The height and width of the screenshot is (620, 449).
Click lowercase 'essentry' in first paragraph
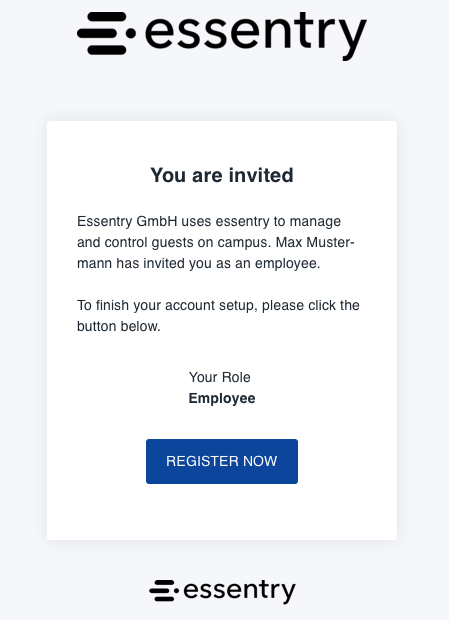(x=242, y=222)
